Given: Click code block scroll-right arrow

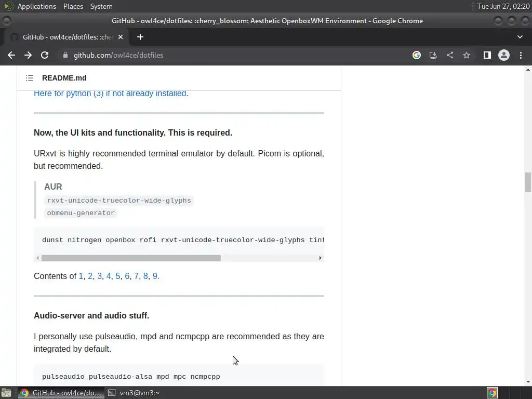Looking at the screenshot, I should [320, 258].
